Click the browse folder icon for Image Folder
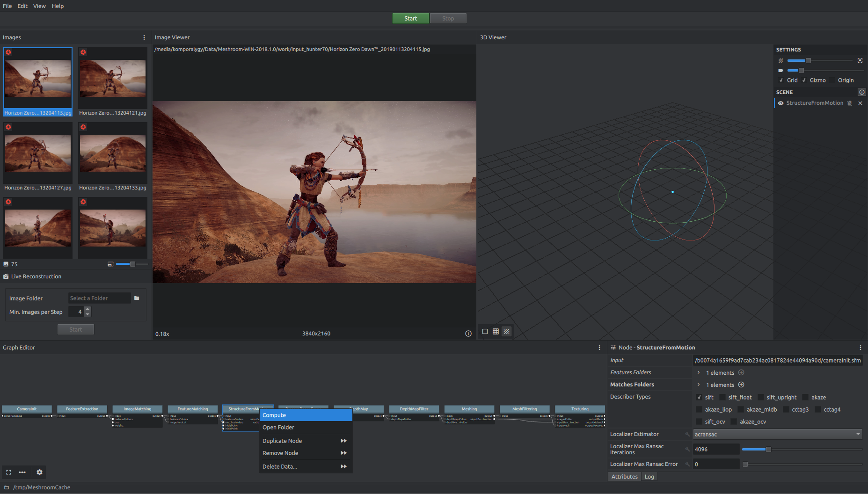868x494 pixels. pyautogui.click(x=137, y=298)
